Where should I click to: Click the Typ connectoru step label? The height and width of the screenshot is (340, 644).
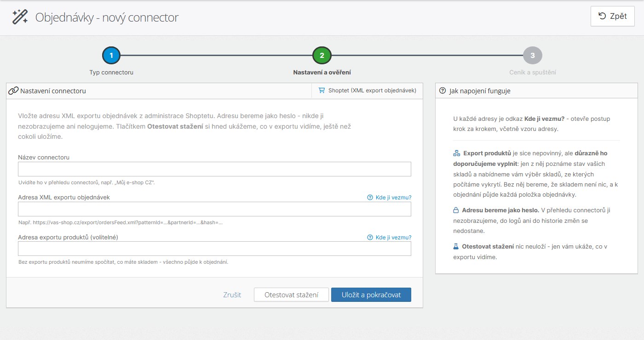coord(111,73)
